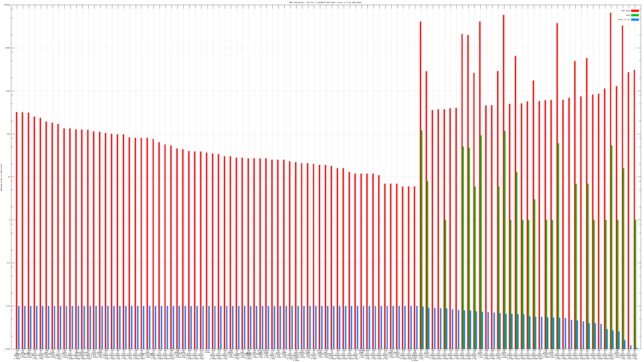Click the RBL Statistics chart title

325,2
